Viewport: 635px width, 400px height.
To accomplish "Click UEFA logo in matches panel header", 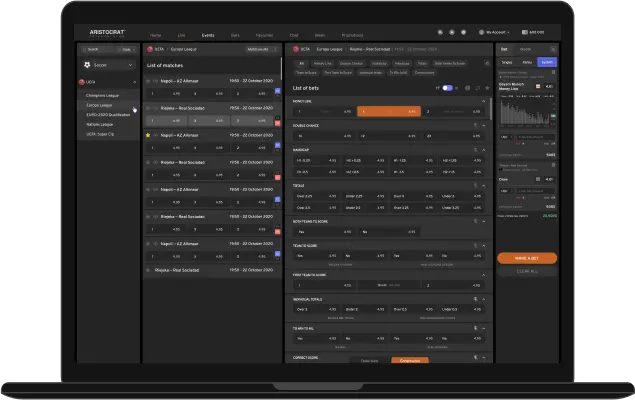I will (x=150, y=49).
